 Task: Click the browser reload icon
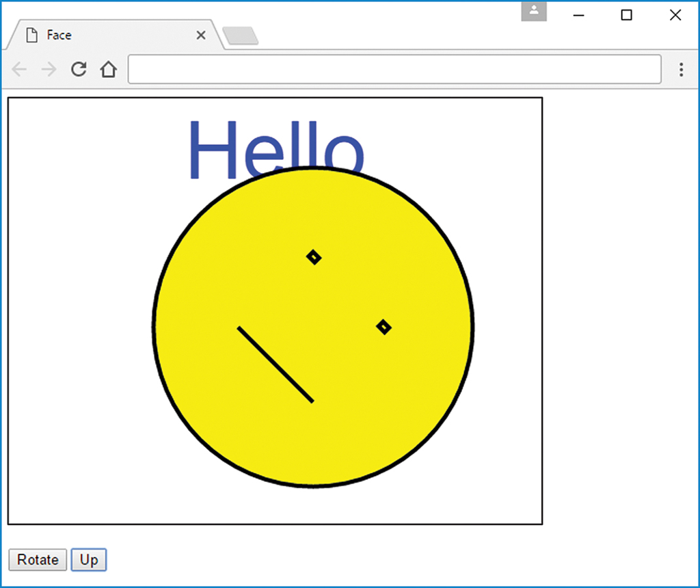[79, 69]
